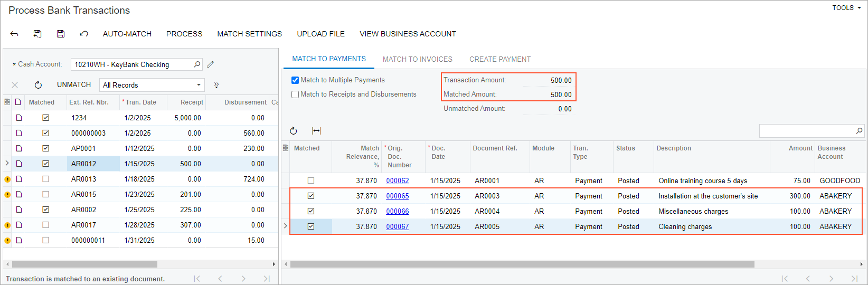Click the back arrow toolbar icon

pos(14,34)
